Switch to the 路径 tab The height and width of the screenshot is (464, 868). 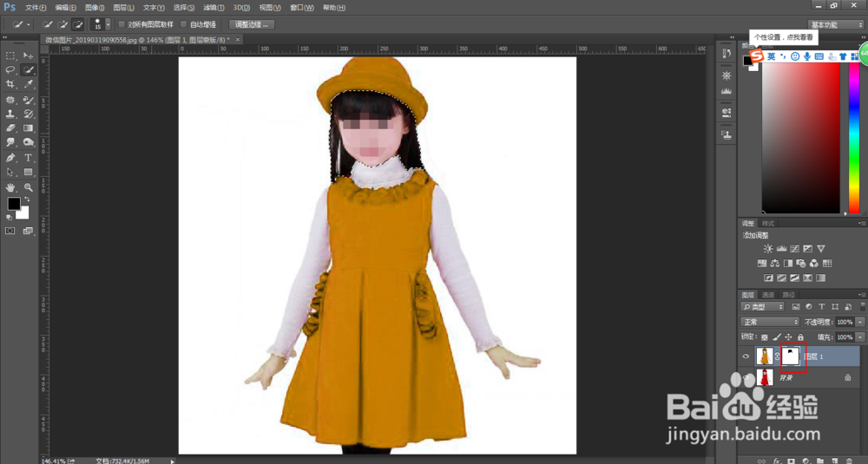coord(788,295)
